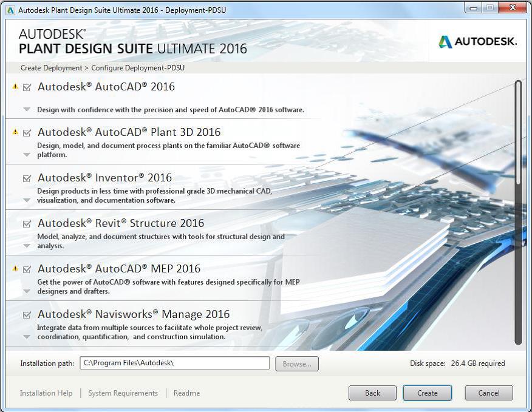The width and height of the screenshot is (532, 412).
Task: View the System Requirements
Action: pos(123,393)
